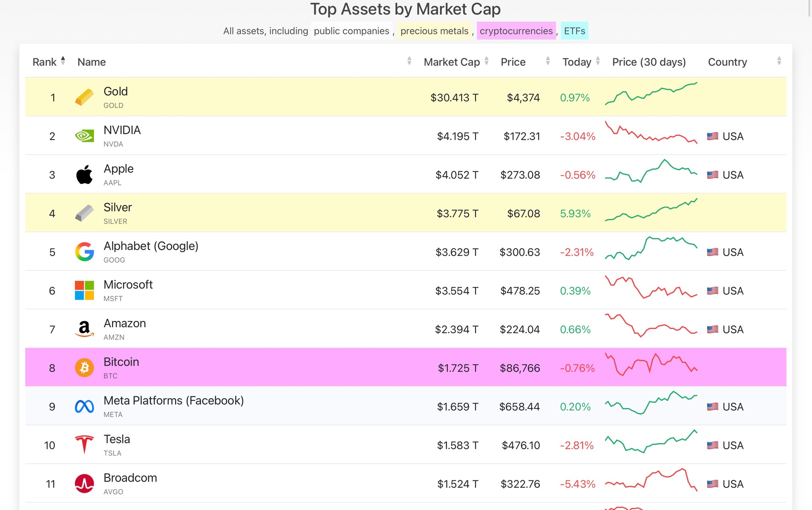812x510 pixels.
Task: Click the Bitcoin logo icon
Action: tap(84, 368)
